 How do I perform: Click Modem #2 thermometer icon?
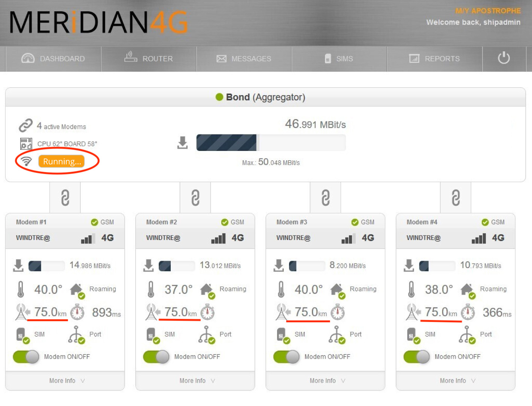(151, 289)
